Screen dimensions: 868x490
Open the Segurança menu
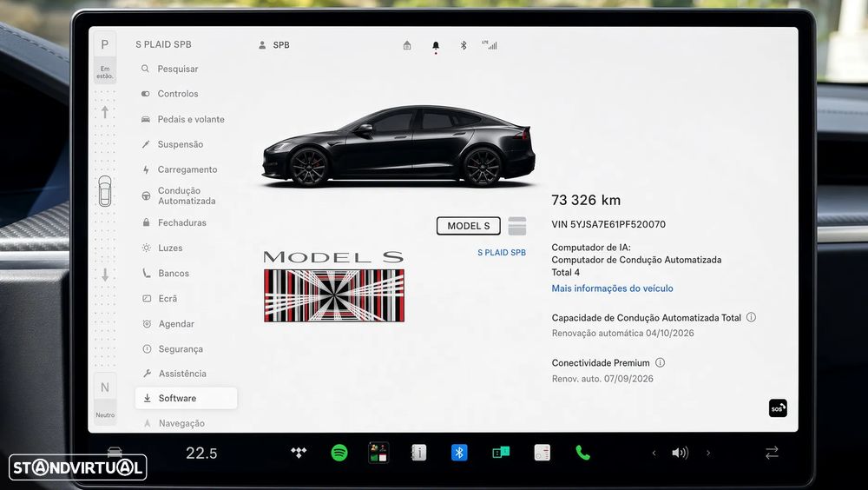(173, 349)
